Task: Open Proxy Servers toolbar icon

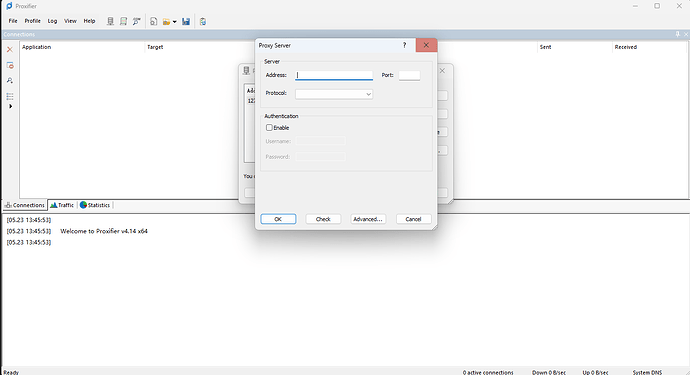Action: pos(110,21)
